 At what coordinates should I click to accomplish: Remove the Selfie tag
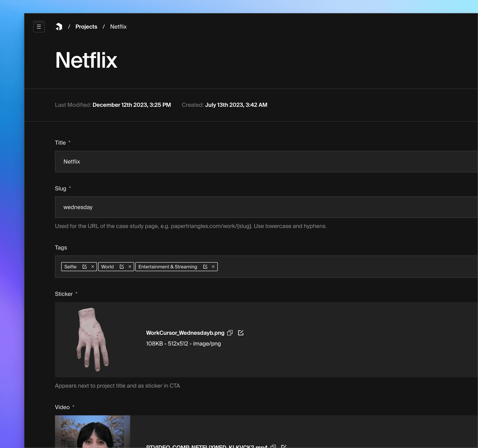(x=93, y=267)
